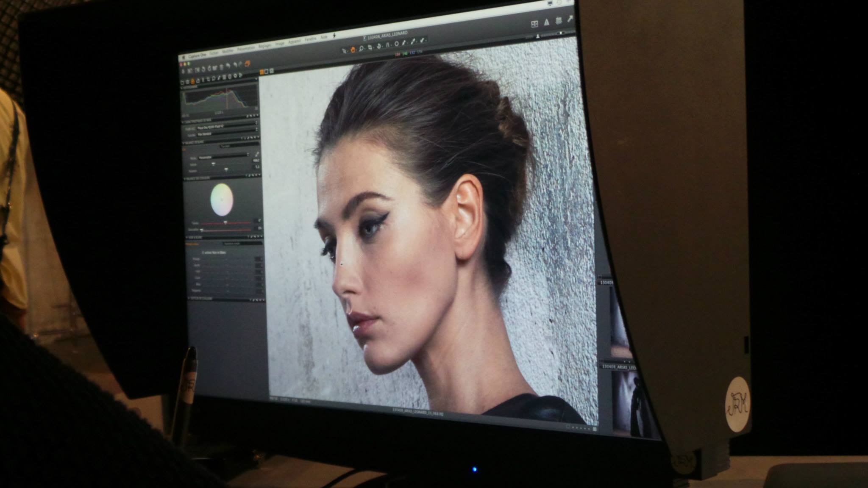The width and height of the screenshot is (868, 488).
Task: Toggle the grid overlay icon
Action: [x=559, y=20]
